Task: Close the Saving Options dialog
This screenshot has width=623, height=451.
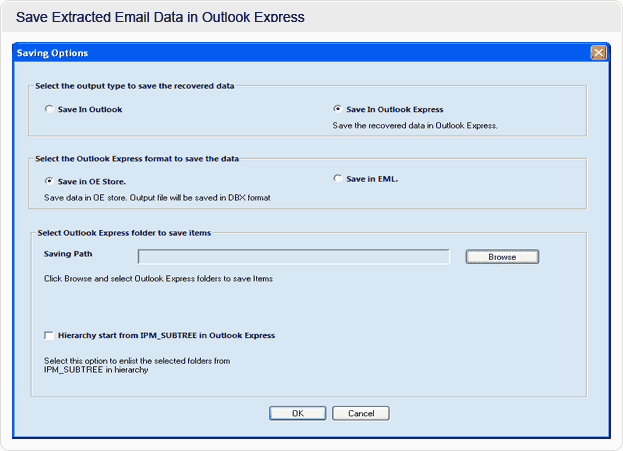Action: pos(598,52)
